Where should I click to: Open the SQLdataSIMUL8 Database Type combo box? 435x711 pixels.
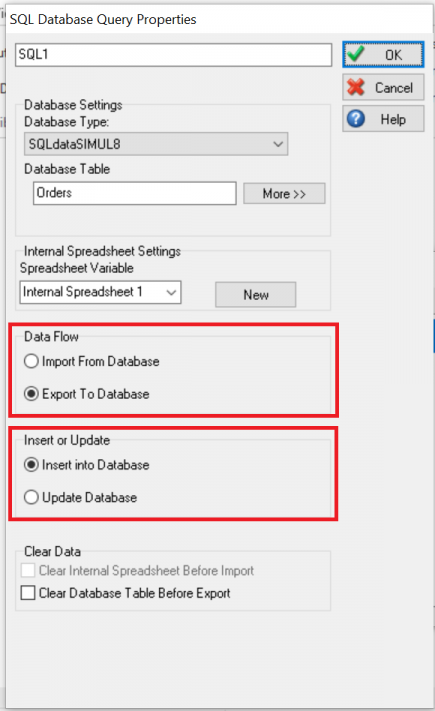point(156,144)
